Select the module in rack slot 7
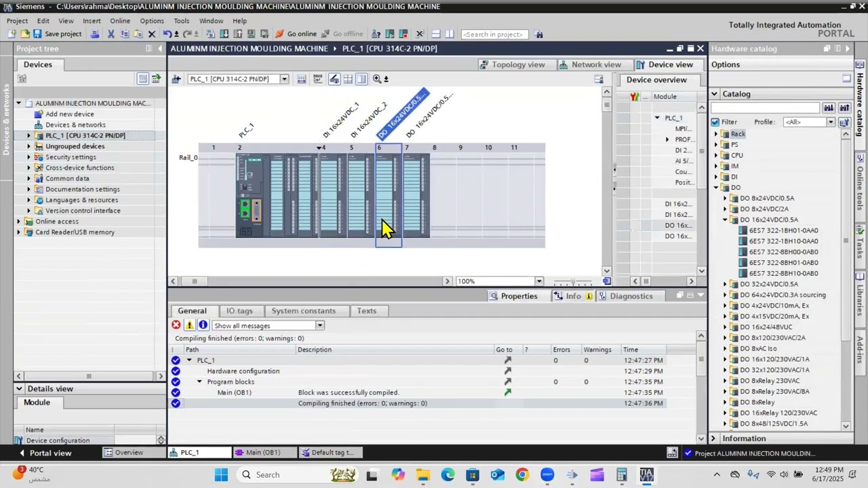The image size is (868, 488). point(416,196)
